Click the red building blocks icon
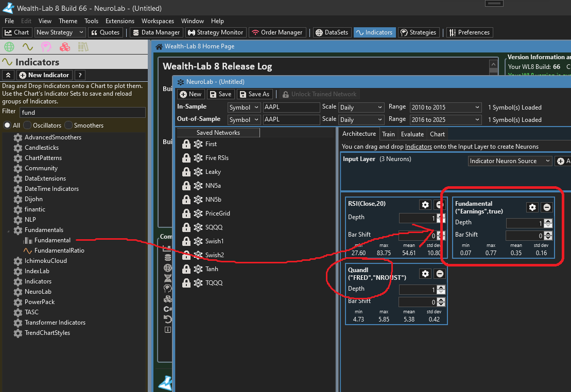571x392 pixels. pos(65,47)
